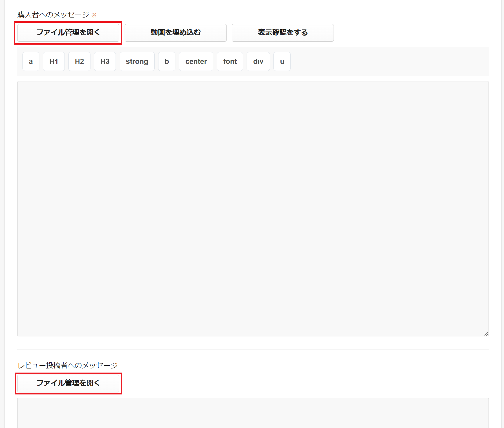This screenshot has height=428, width=504.
Task: Click the red required mark ※
Action: [x=94, y=15]
